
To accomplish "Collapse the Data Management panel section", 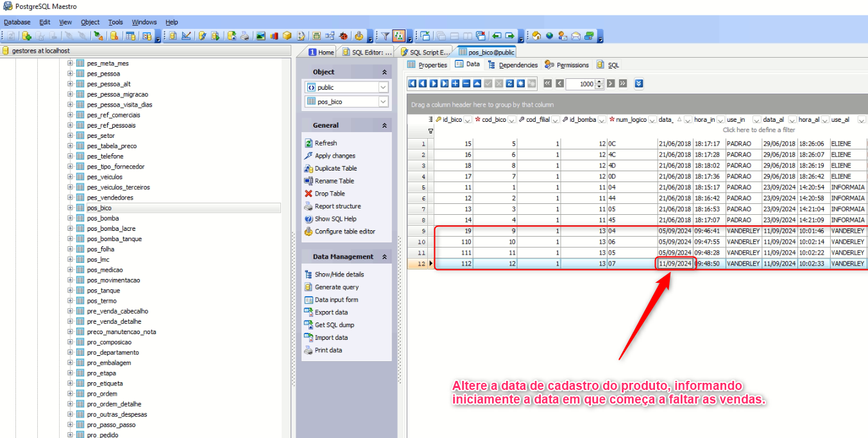I will [384, 257].
